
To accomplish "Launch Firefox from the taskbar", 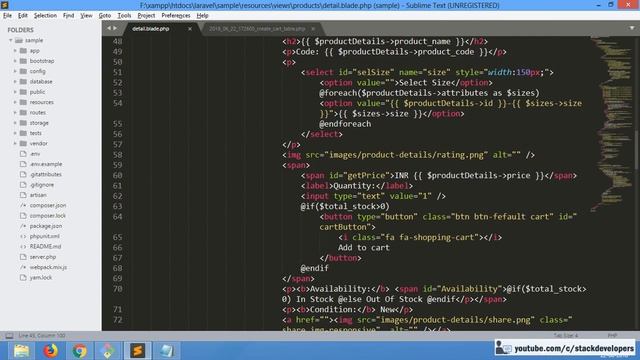I will click(51, 351).
